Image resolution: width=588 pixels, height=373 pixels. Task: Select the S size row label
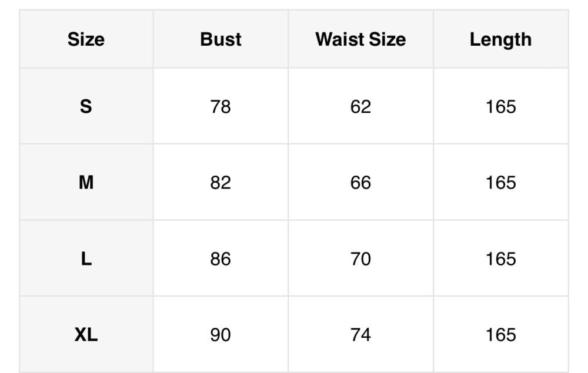point(86,106)
